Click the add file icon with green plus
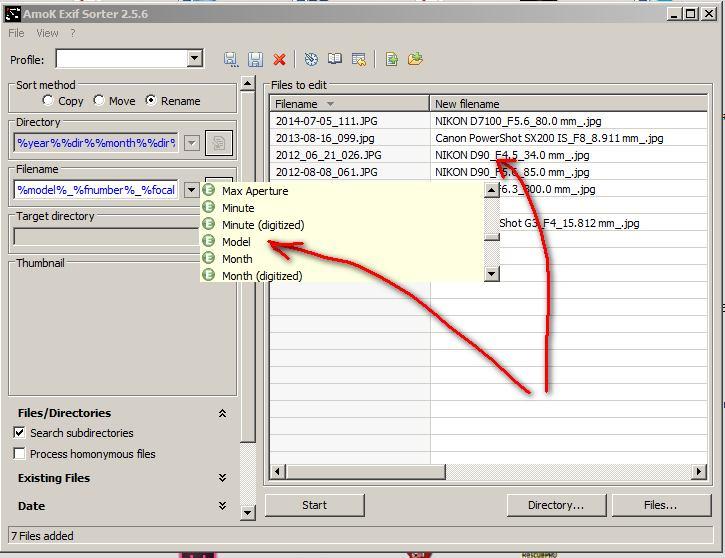725x558 pixels. [x=392, y=59]
